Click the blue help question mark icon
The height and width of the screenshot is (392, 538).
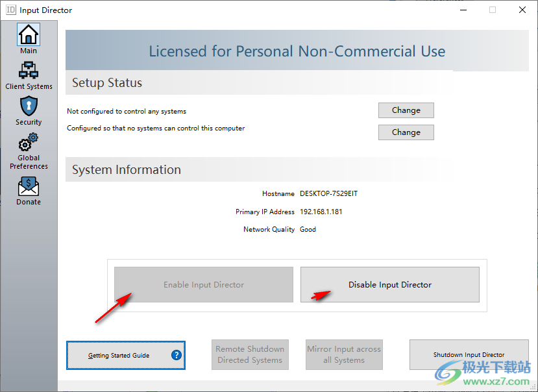coord(177,355)
